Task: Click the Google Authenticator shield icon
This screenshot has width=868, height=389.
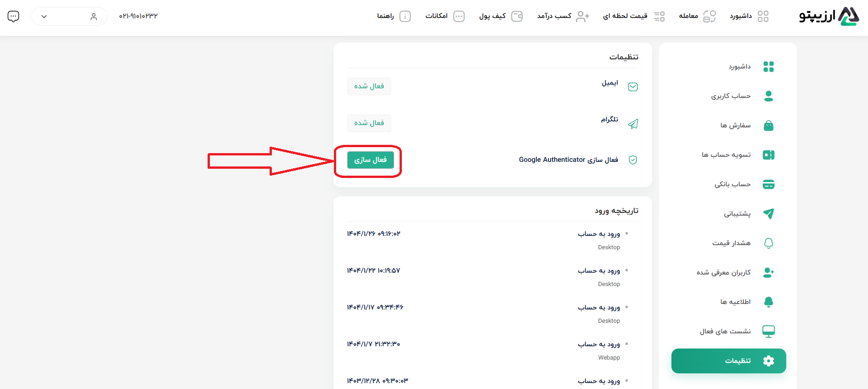Action: [x=633, y=160]
